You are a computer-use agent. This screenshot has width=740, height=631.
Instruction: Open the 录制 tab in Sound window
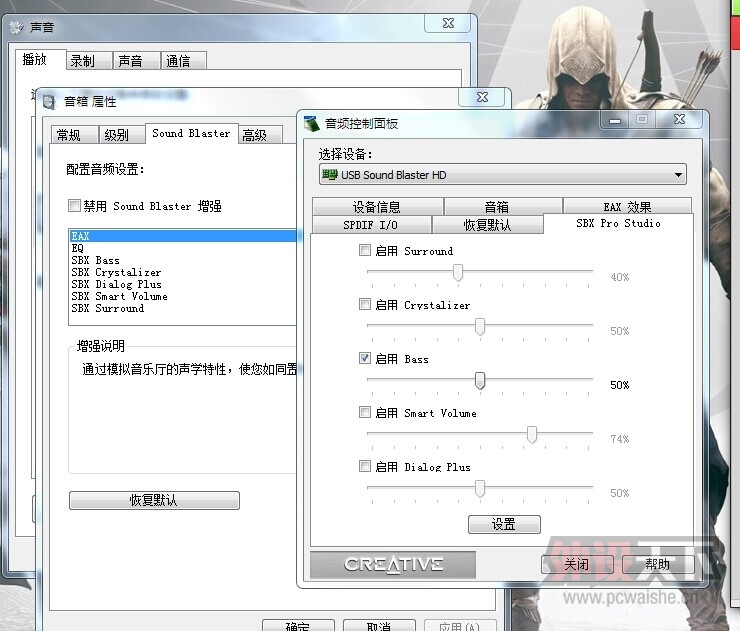point(83,61)
